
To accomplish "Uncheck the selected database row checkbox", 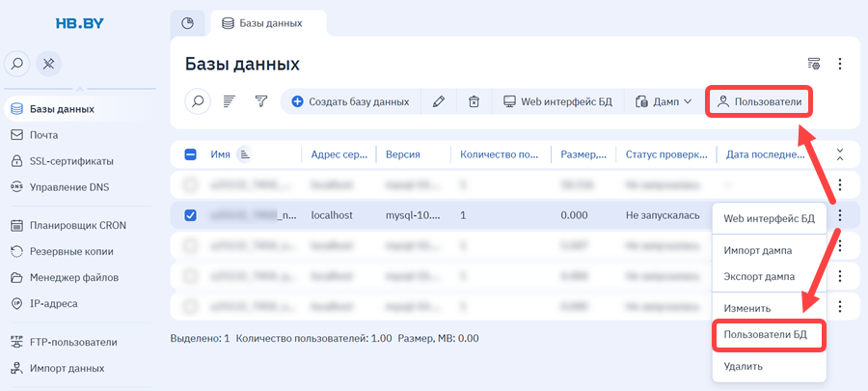I will tap(190, 215).
